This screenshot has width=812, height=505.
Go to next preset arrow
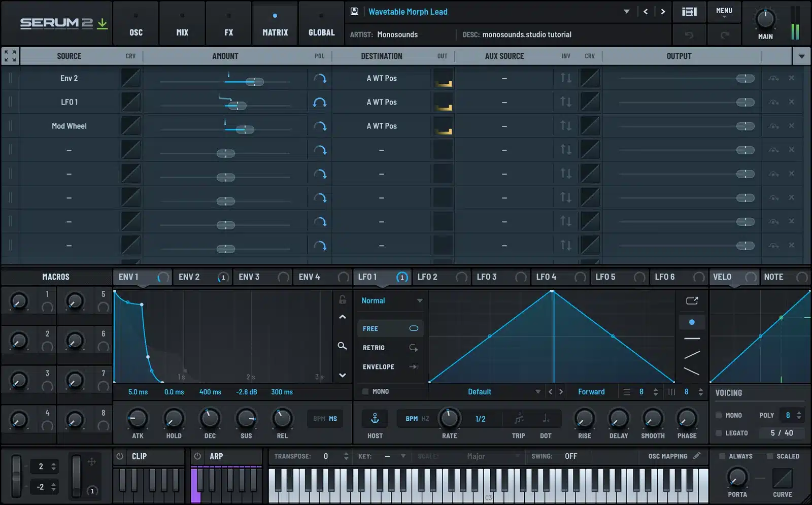tap(663, 11)
